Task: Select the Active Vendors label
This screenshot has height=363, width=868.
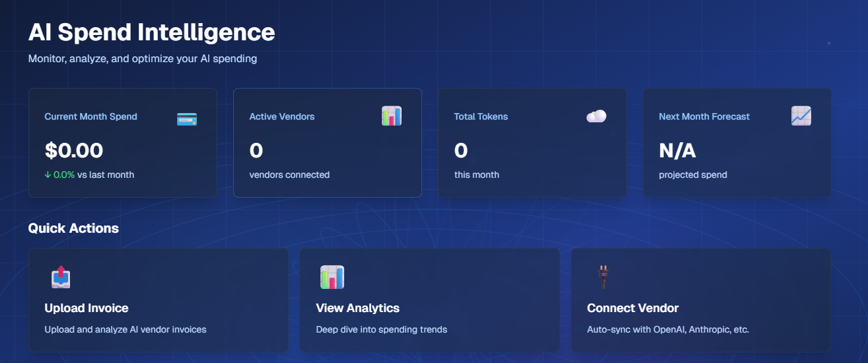Action: click(x=282, y=116)
